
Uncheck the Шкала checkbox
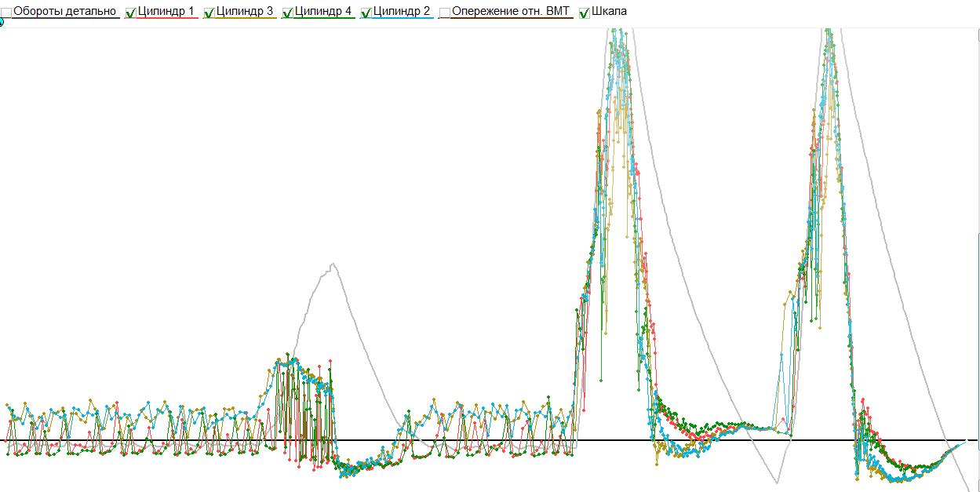(x=585, y=13)
